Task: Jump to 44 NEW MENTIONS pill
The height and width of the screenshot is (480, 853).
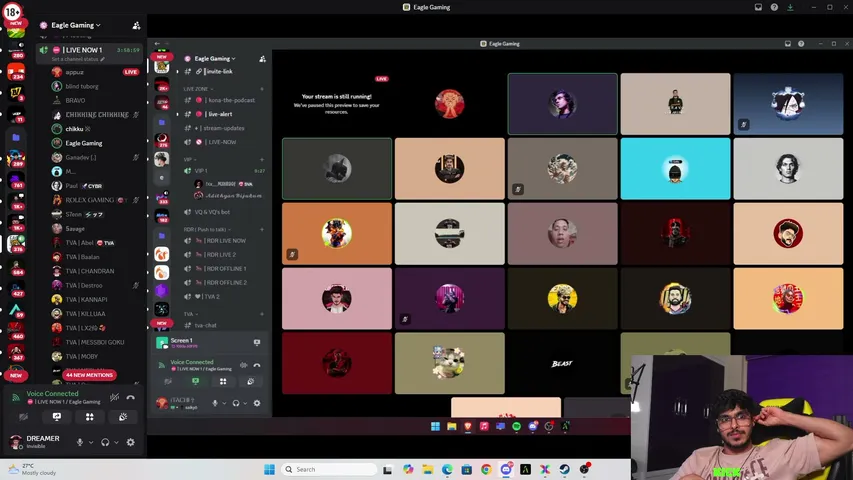Action: coord(89,375)
